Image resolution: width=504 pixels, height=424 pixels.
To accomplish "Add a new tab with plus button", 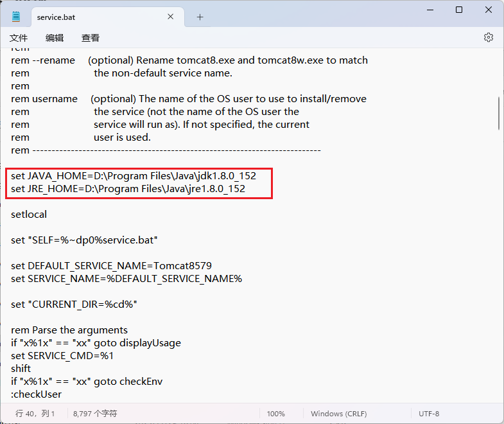I will (x=200, y=17).
